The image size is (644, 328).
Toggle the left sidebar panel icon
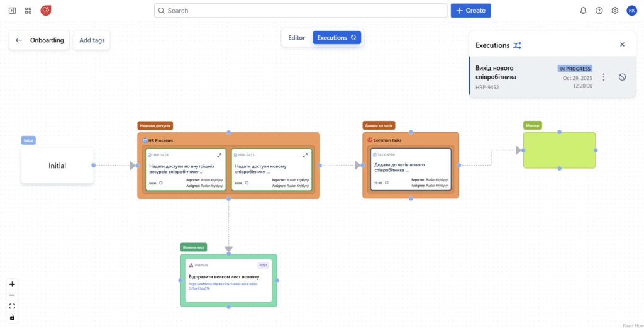[12, 11]
